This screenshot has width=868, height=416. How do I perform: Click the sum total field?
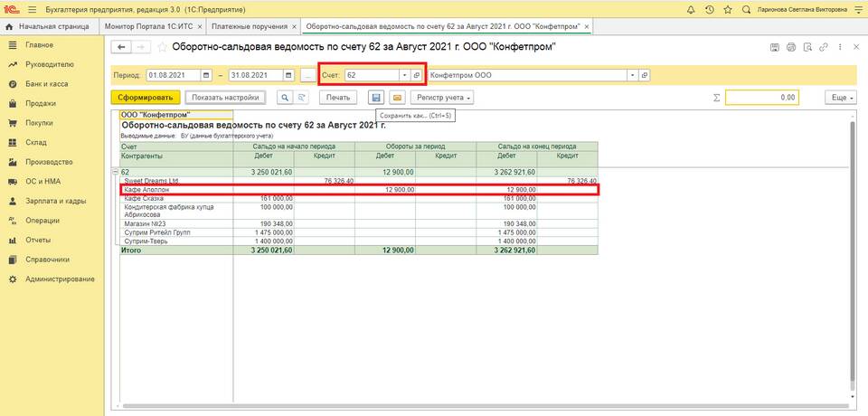761,97
